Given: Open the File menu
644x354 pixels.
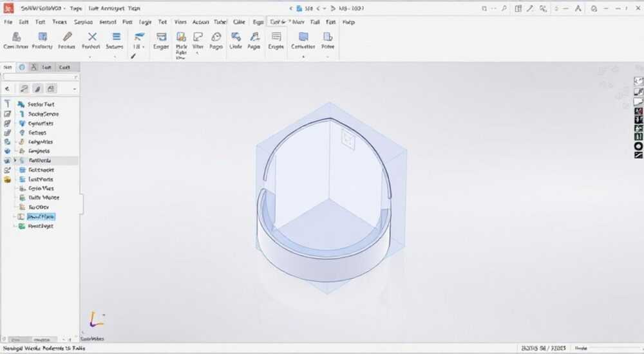Looking at the screenshot, I should pos(8,22).
